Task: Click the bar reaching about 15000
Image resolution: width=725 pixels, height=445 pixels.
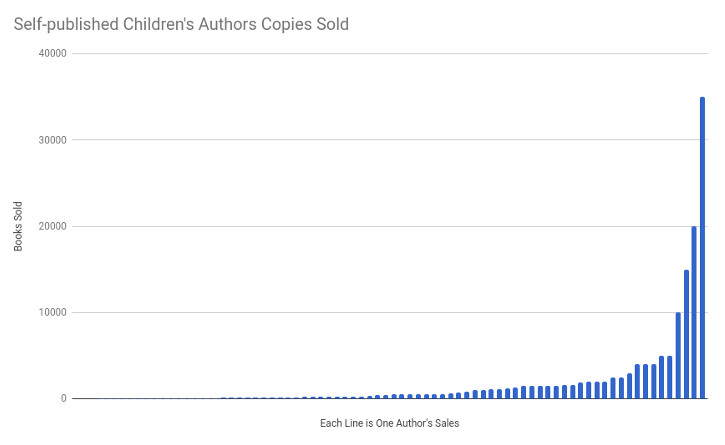Action: pos(686,334)
